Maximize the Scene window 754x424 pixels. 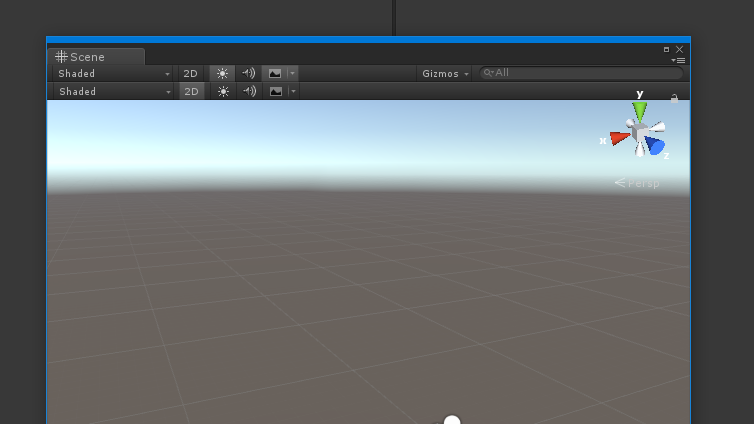(x=666, y=50)
